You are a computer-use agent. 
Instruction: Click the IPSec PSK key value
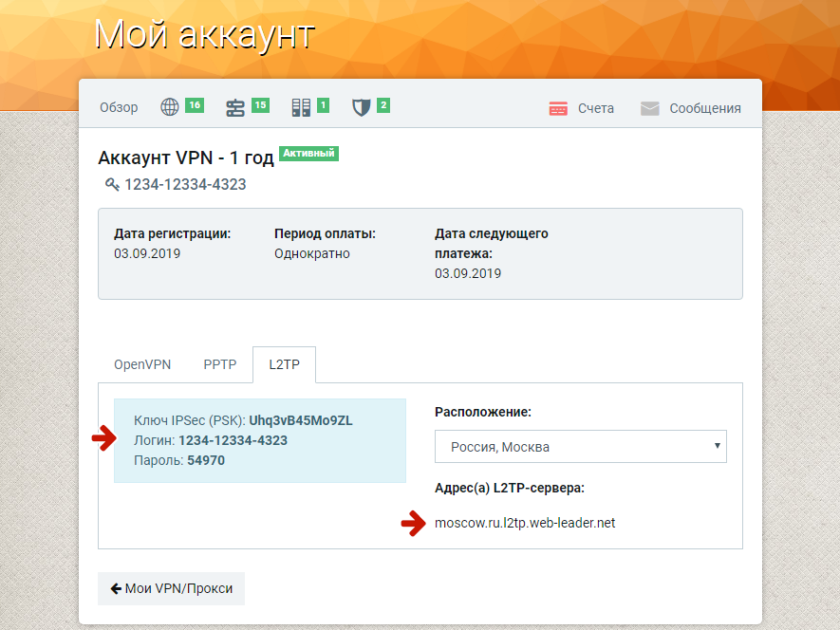[x=301, y=420]
